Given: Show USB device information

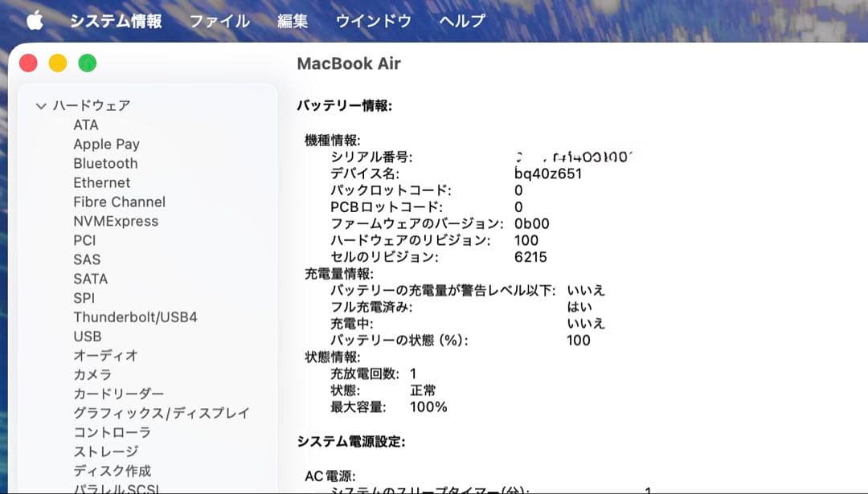Looking at the screenshot, I should click(88, 337).
